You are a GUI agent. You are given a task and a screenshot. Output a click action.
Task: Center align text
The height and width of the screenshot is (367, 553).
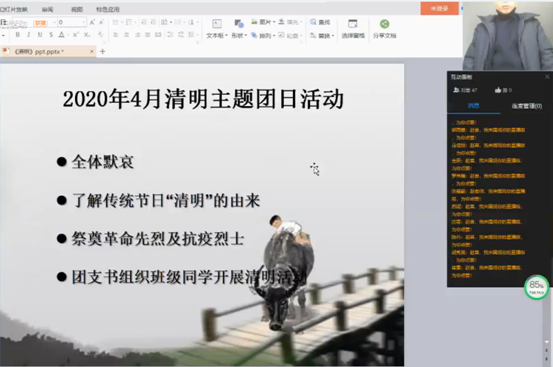[126, 35]
